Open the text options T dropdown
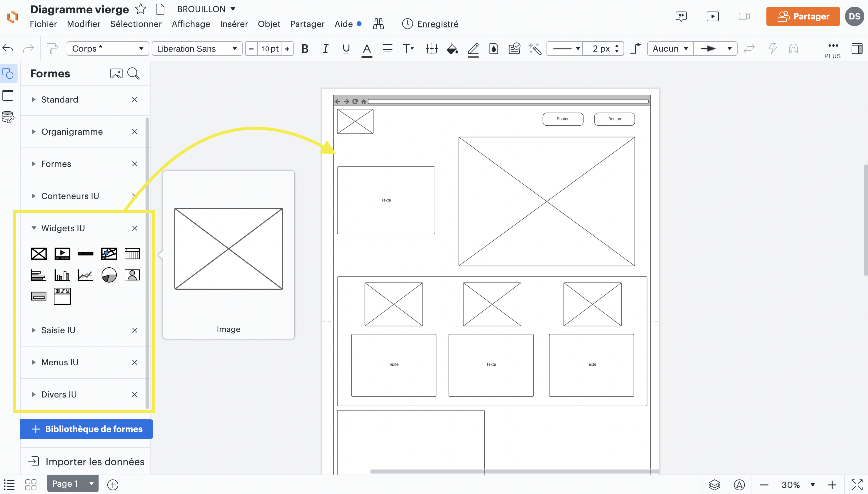The height and width of the screenshot is (494, 868). coord(408,49)
